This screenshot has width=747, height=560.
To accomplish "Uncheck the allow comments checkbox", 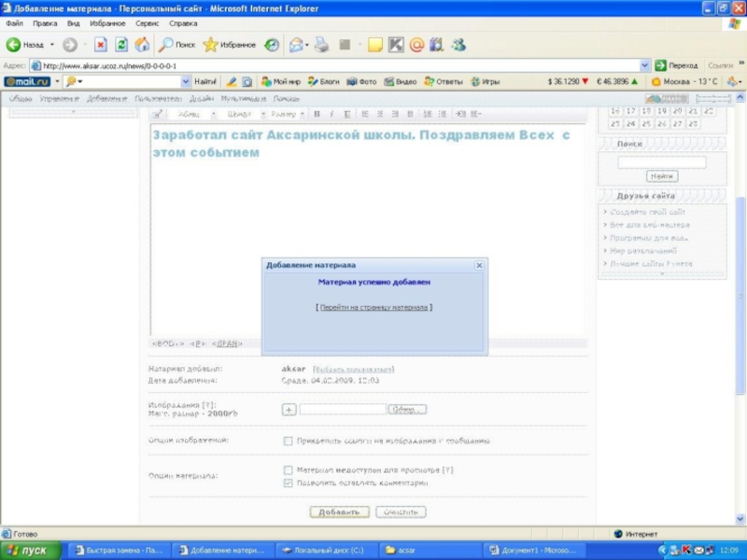I will (288, 483).
